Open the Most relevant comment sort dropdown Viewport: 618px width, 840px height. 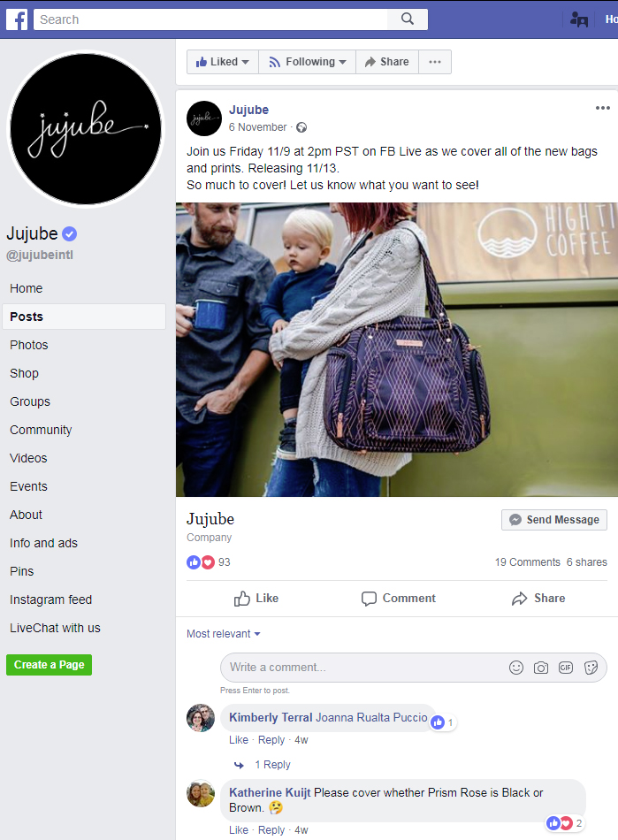coord(224,634)
